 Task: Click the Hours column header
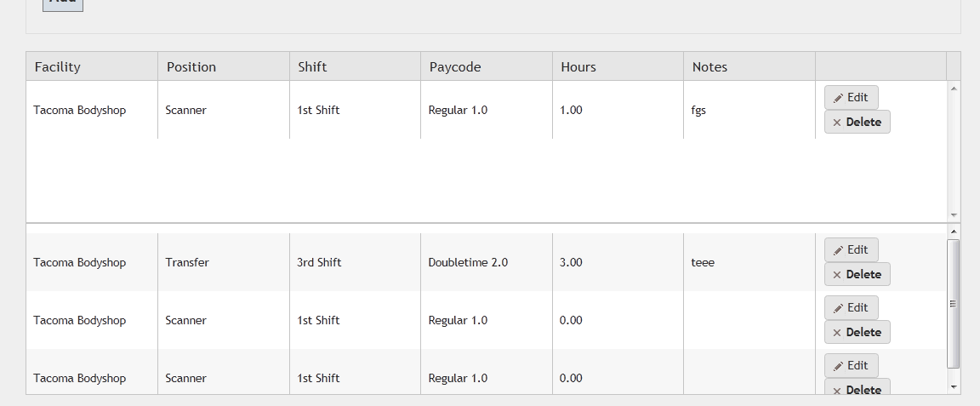[578, 67]
